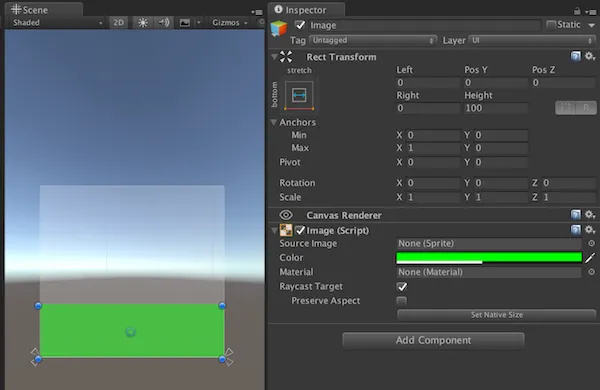
Task: Toggle the Canvas Renderer eye icon
Action: (286, 215)
